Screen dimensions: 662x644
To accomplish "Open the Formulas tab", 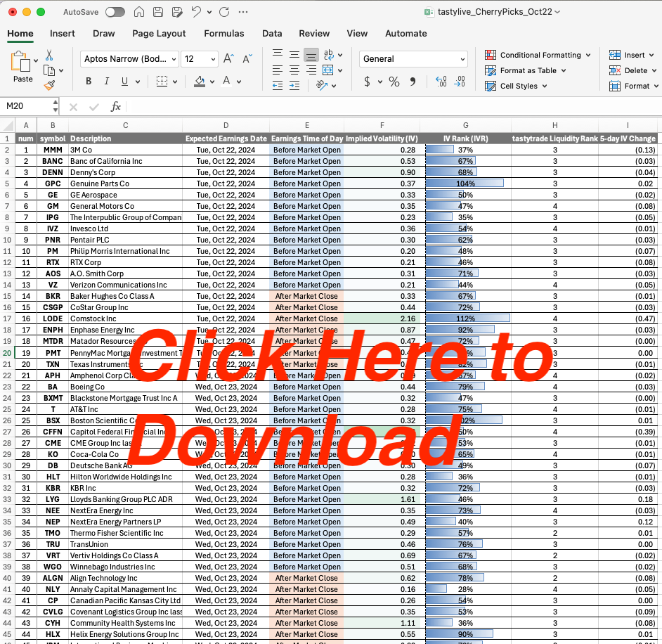I will tap(223, 33).
